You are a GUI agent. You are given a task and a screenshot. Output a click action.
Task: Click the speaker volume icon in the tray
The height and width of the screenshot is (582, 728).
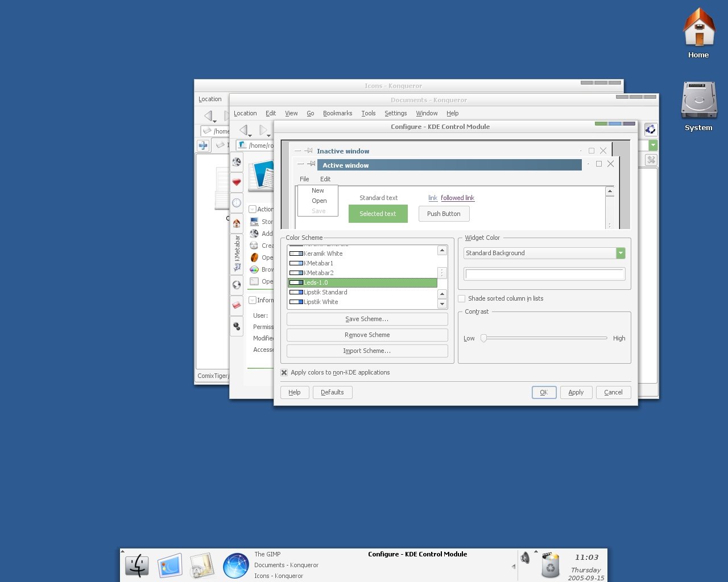click(x=526, y=558)
